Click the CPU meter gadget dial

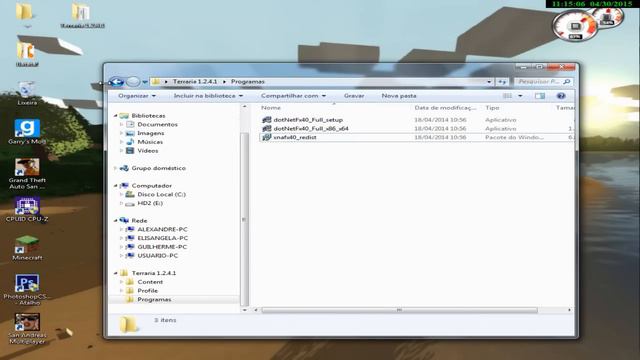tap(574, 26)
